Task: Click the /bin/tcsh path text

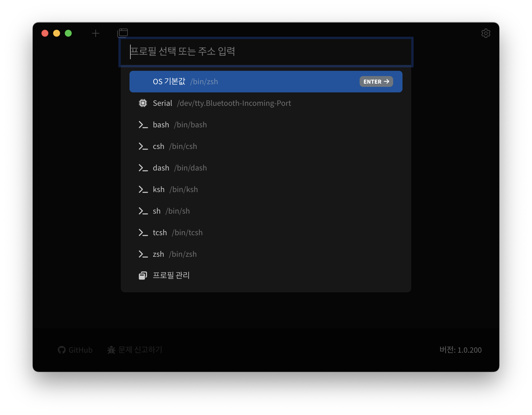Action: 187,233
